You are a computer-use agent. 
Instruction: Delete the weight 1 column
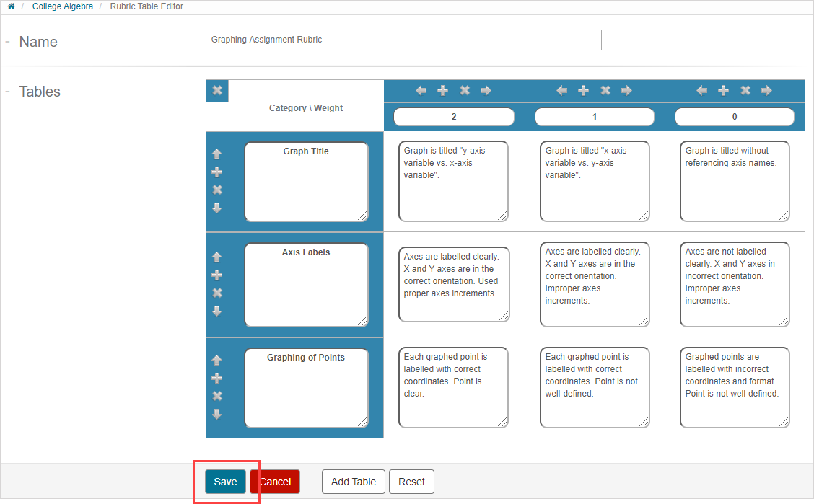click(x=605, y=91)
